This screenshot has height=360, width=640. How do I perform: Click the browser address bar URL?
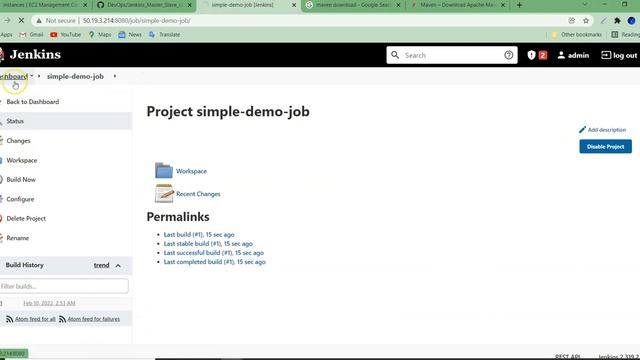click(137, 20)
